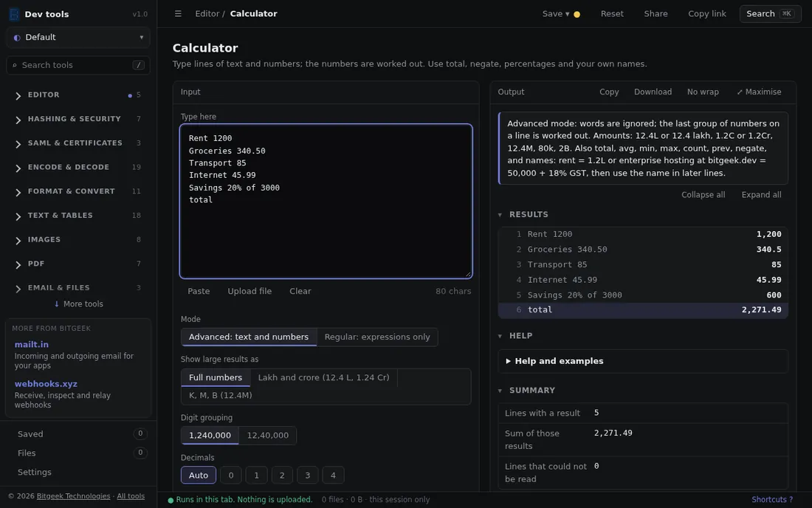
Task: Select Regular: expressions only mode
Action: (x=377, y=337)
